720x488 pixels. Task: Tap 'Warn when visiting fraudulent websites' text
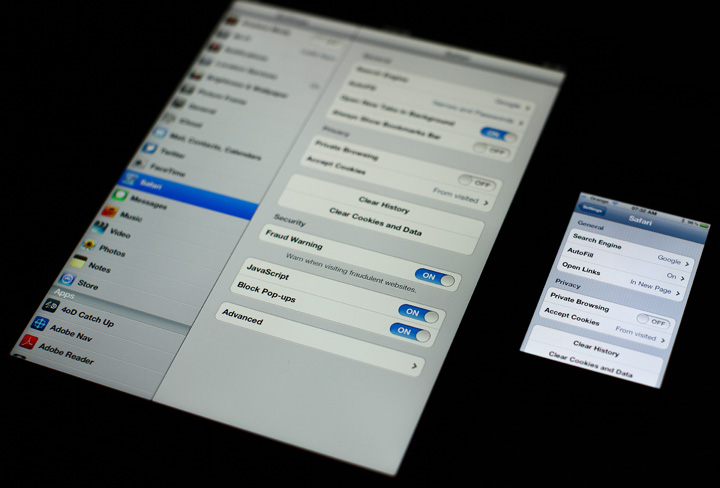(350, 272)
